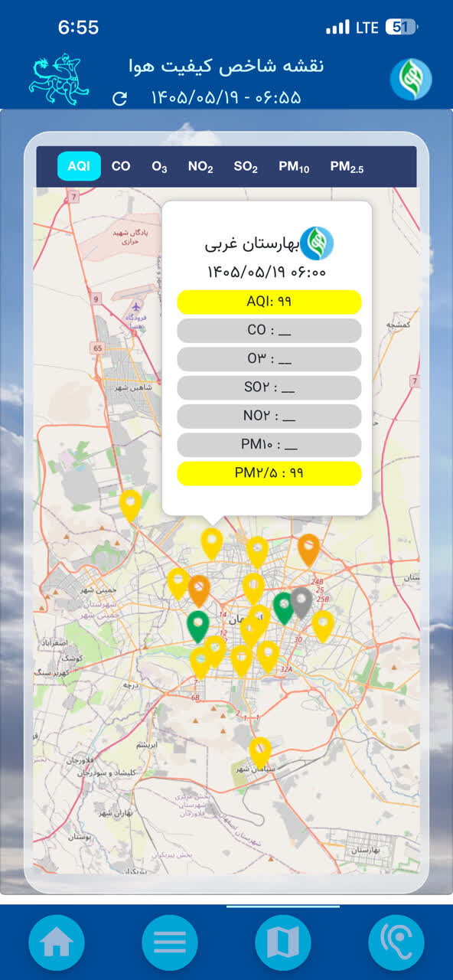
Task: Open the SO2 tab
Action: 246,167
